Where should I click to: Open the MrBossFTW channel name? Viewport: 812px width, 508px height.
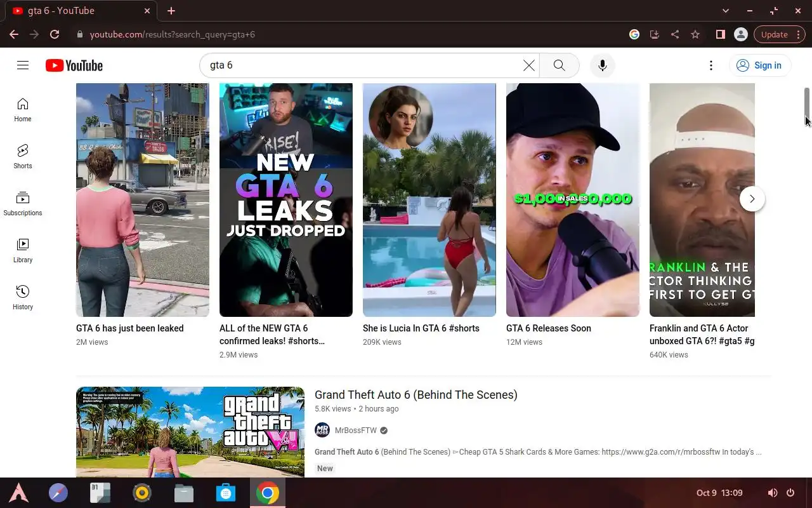[x=356, y=431]
